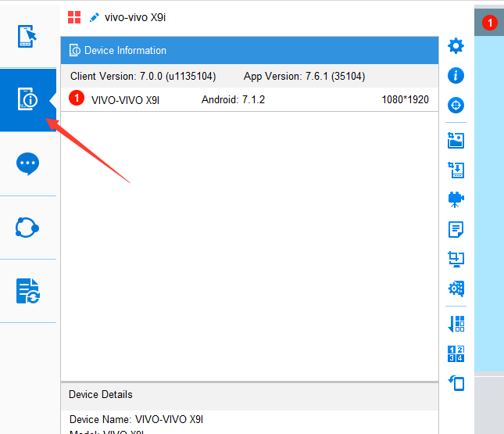The height and width of the screenshot is (434, 504).
Task: Click the Android: 7.1.2 text
Action: pos(233,100)
